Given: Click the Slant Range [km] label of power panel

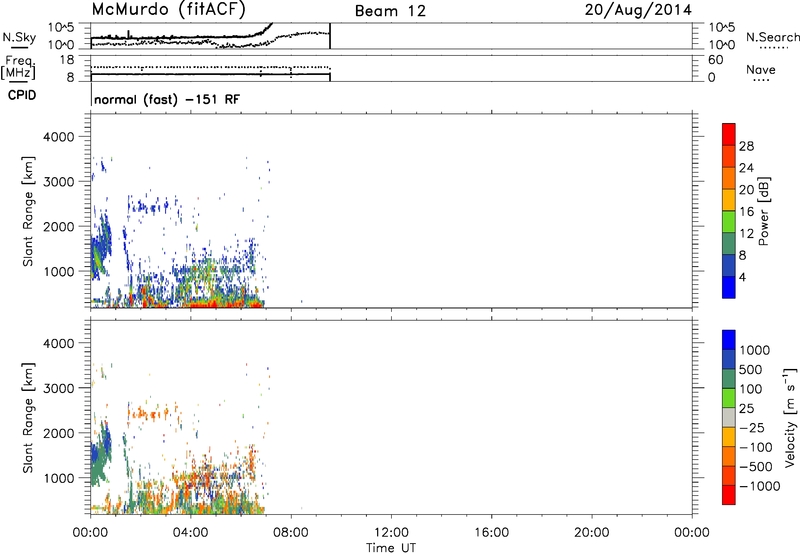Looking at the screenshot, I should tap(28, 211).
